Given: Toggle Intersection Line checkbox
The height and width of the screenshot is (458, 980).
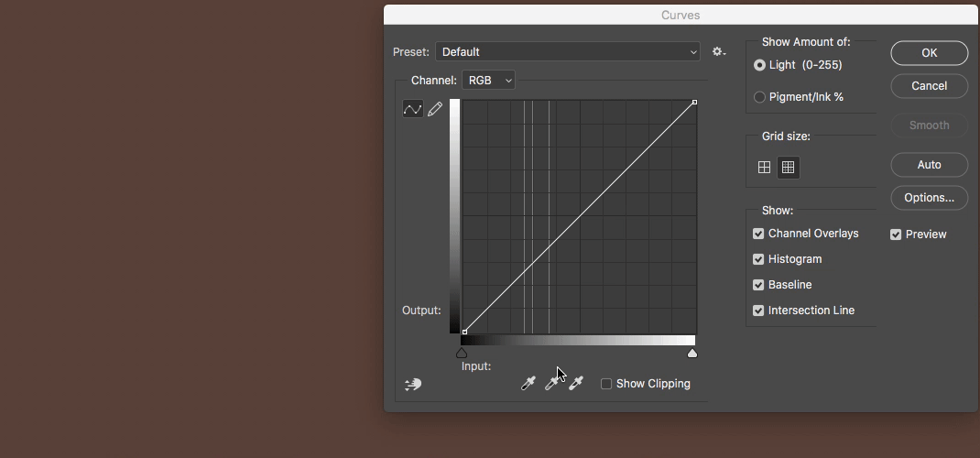Looking at the screenshot, I should click(758, 311).
